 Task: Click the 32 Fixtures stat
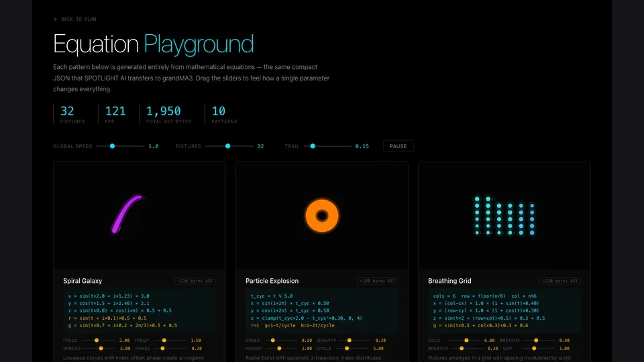(x=72, y=114)
